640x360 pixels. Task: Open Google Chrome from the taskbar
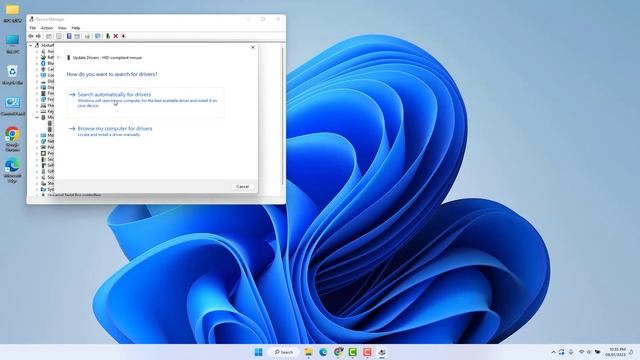[338, 352]
